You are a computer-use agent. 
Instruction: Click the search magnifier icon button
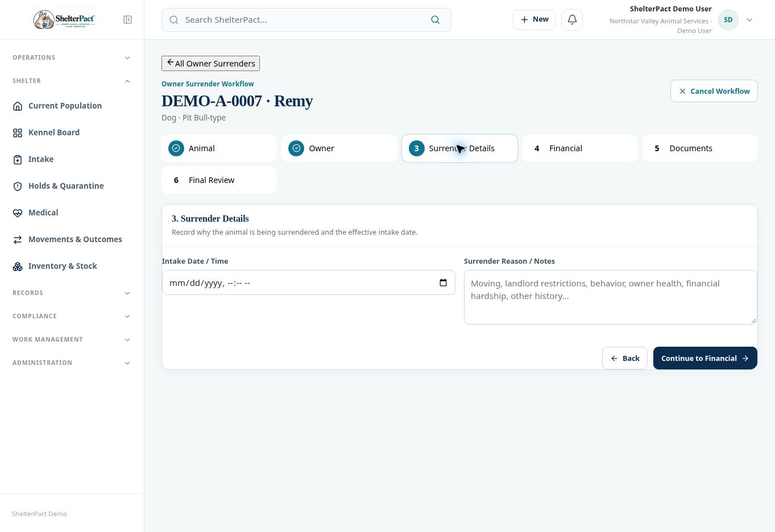tap(435, 20)
